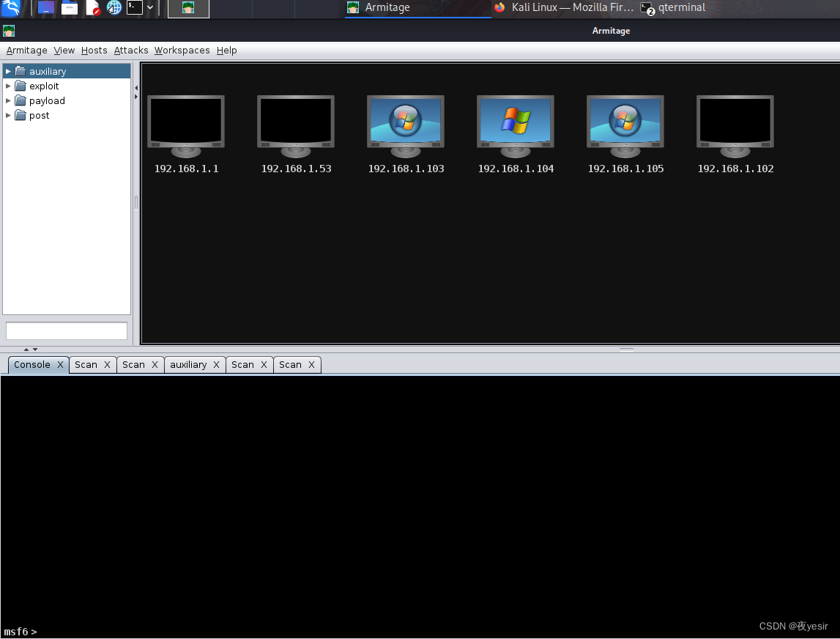Open the Armitage menu

tap(27, 50)
